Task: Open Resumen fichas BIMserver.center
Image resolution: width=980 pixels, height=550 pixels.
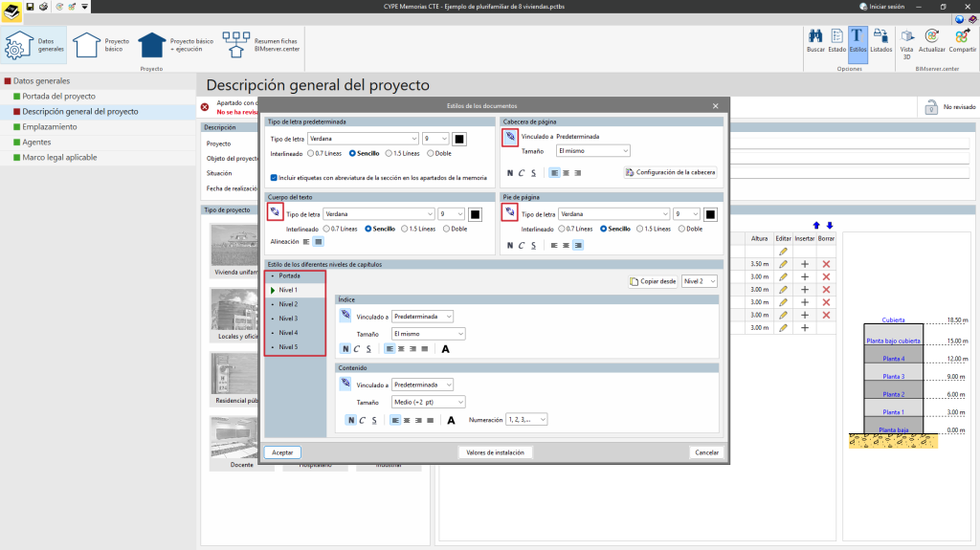Action: (x=260, y=45)
